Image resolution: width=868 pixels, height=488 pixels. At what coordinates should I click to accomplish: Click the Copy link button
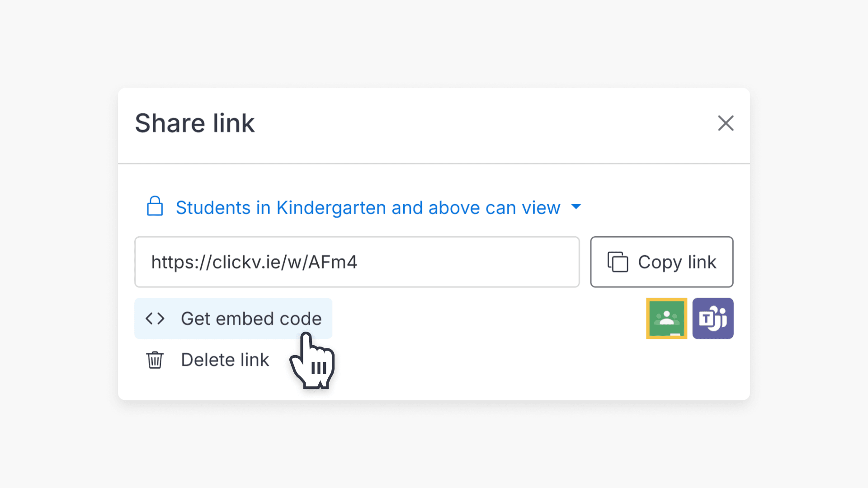(661, 262)
